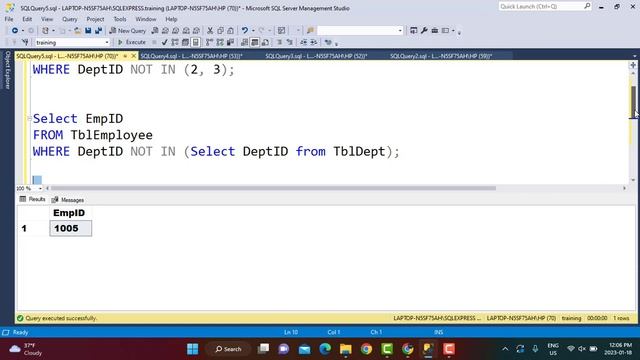Screen dimensions: 640x360
Task: Click the Undo arrow icon
Action: (x=244, y=31)
